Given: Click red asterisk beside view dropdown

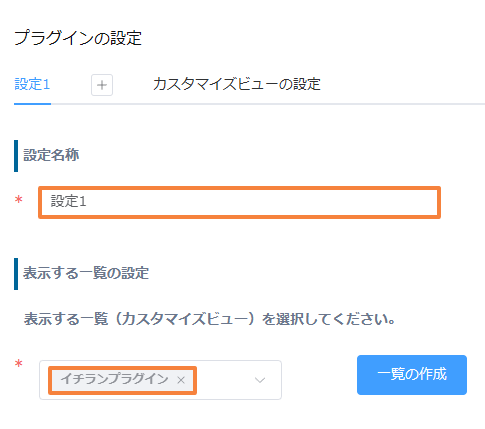Looking at the screenshot, I should [19, 364].
